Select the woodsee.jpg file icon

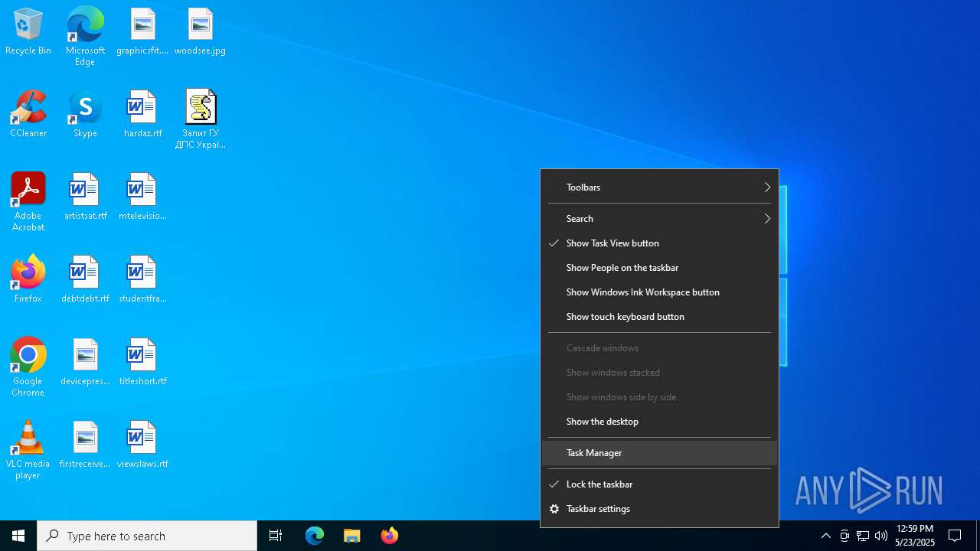click(x=200, y=32)
